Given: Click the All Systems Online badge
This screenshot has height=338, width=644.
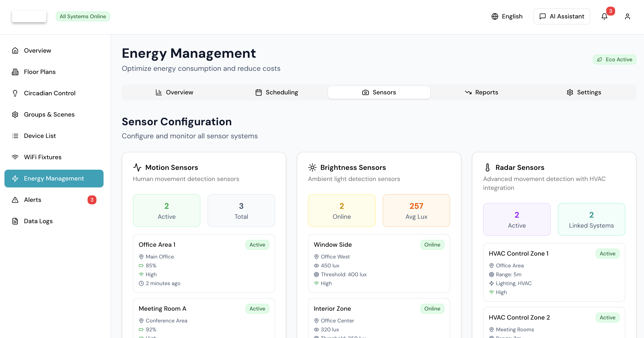Looking at the screenshot, I should (x=83, y=16).
